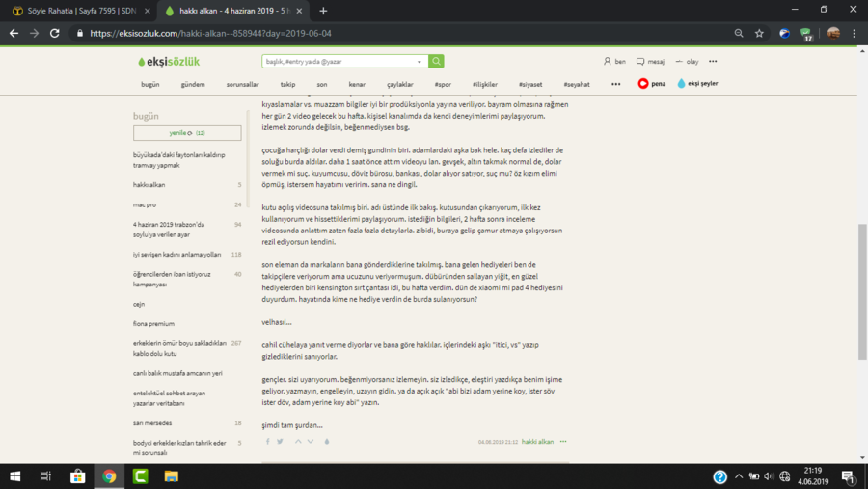Open the cejn topic
This screenshot has height=489, width=868.
coord(138,304)
